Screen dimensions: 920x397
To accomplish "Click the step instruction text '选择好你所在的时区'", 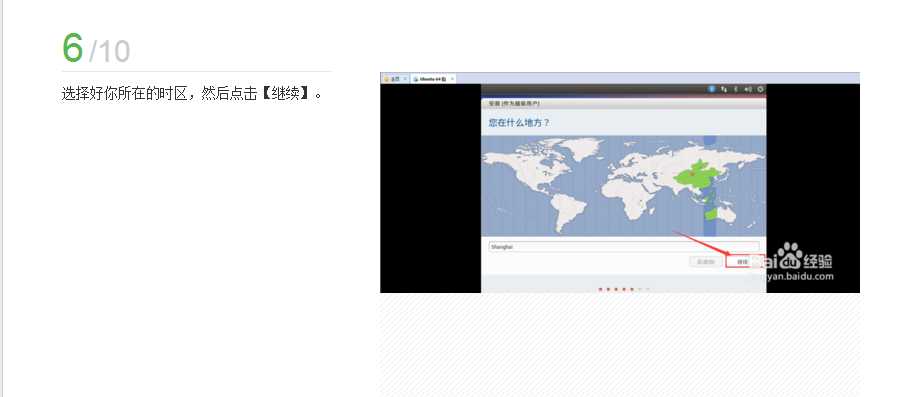I will pyautogui.click(x=123, y=93).
